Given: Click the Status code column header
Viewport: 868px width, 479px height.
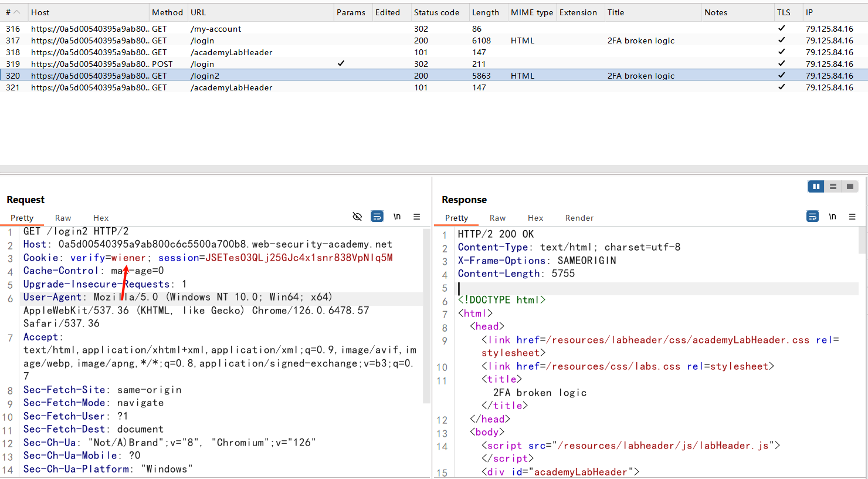Looking at the screenshot, I should (436, 12).
